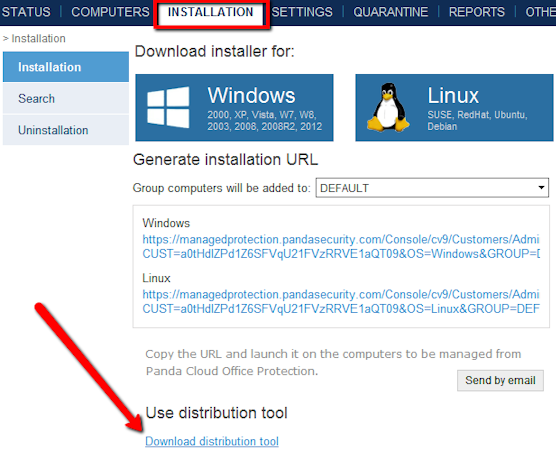
Task: Open the COMPUTERS tab
Action: tap(110, 12)
